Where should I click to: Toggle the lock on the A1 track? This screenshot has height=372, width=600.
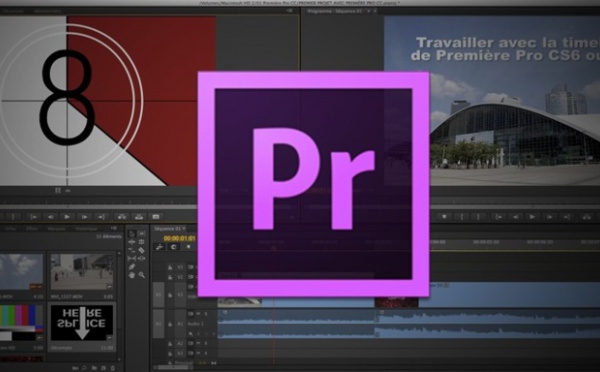pos(170,324)
